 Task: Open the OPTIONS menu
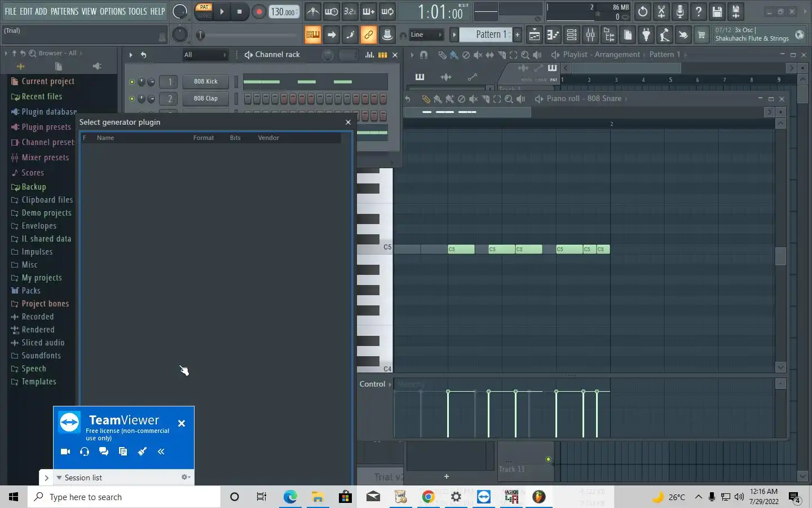(113, 11)
